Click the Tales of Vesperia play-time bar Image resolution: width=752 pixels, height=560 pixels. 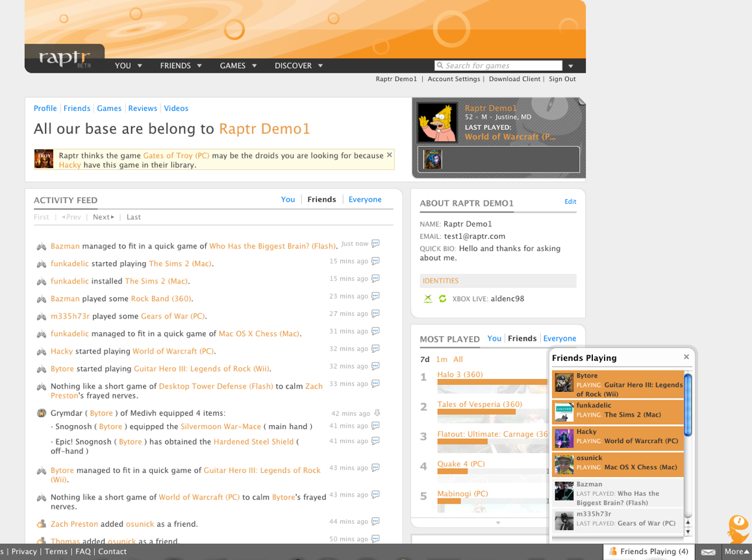476,412
